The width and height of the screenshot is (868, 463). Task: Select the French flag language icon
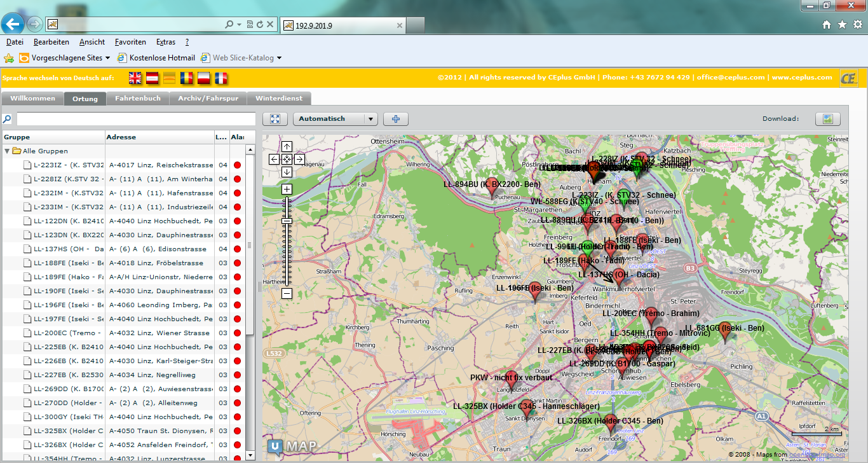pos(220,78)
